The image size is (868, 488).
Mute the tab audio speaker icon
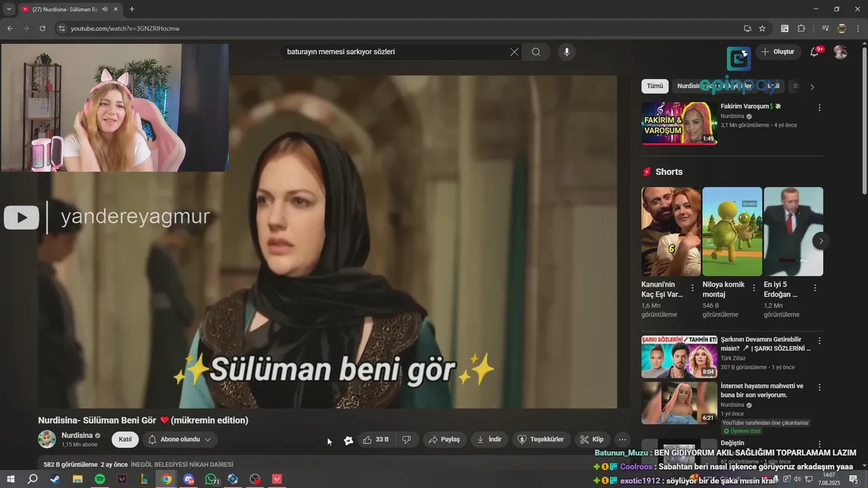[104, 9]
